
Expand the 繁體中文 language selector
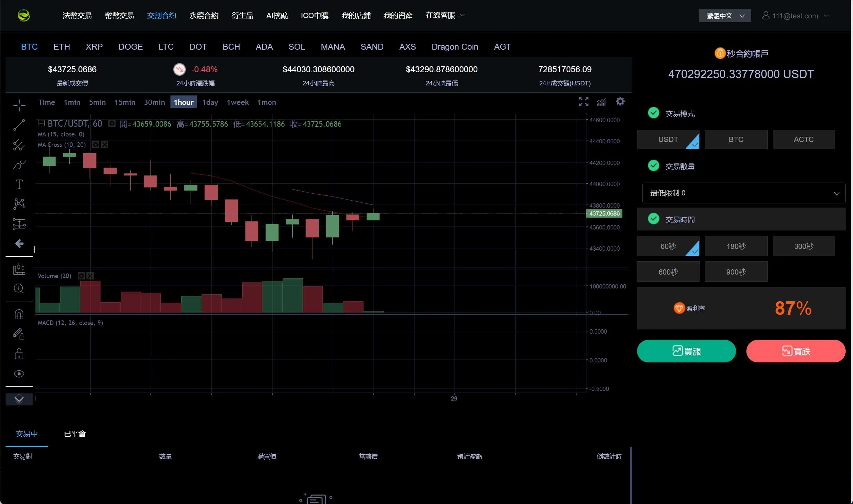725,16
